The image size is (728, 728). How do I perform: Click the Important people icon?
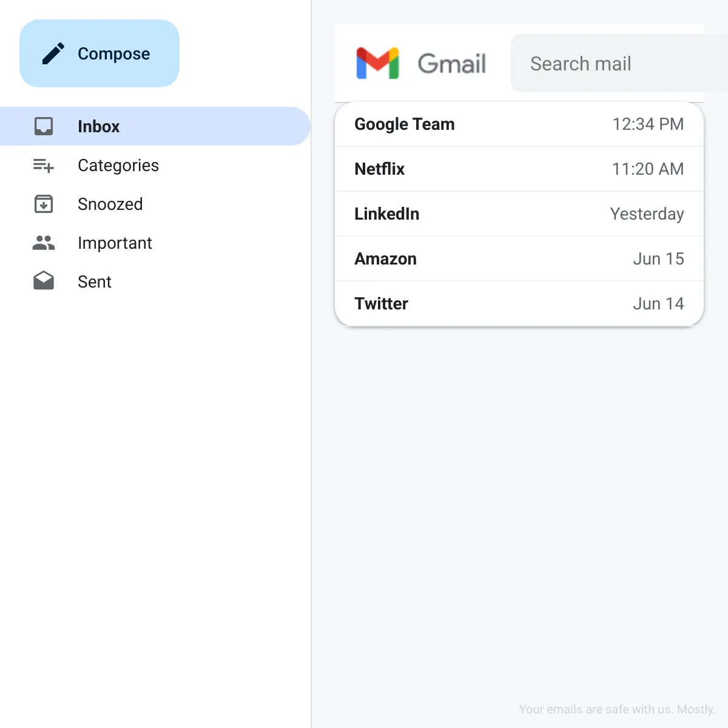tap(44, 243)
